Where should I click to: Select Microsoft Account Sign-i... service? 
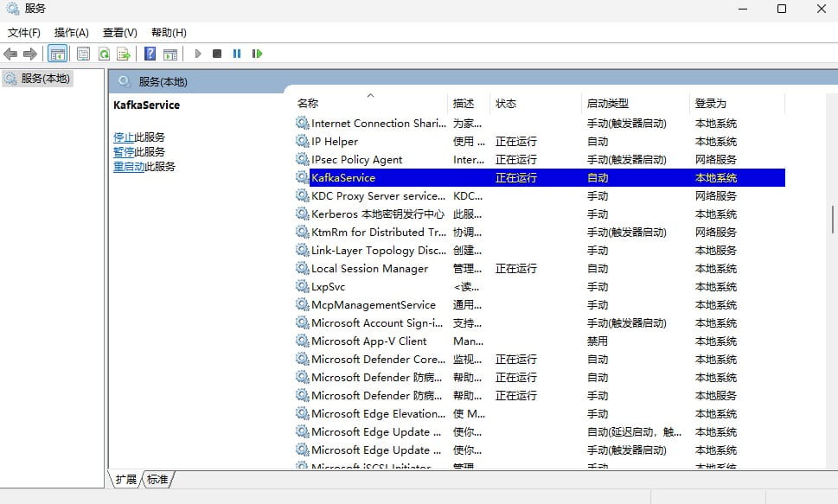coord(541,322)
